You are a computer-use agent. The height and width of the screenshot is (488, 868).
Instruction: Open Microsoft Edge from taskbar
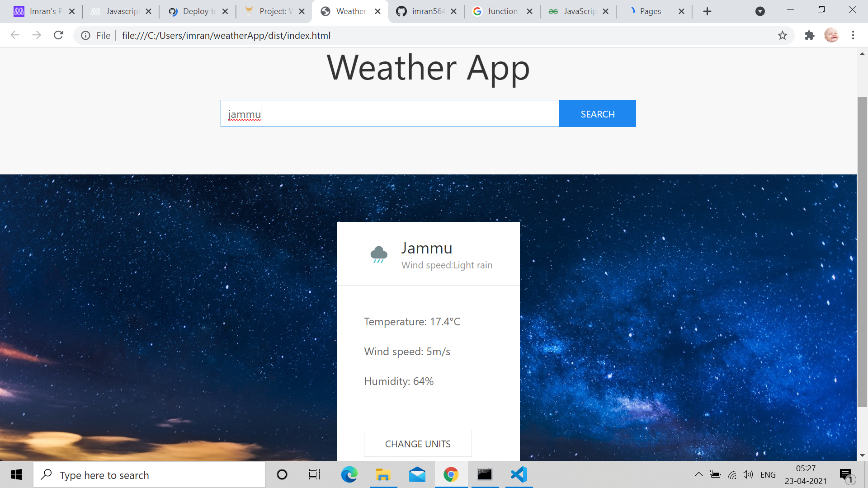click(349, 474)
